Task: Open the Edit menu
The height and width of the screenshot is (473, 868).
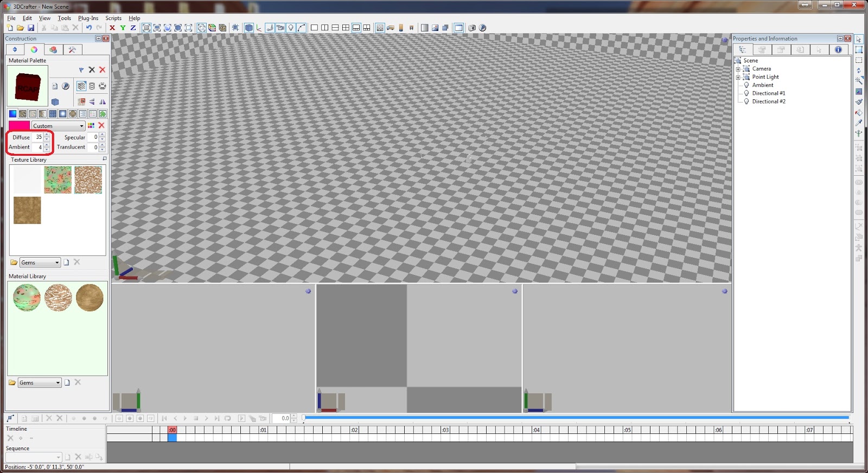Action: click(x=27, y=18)
